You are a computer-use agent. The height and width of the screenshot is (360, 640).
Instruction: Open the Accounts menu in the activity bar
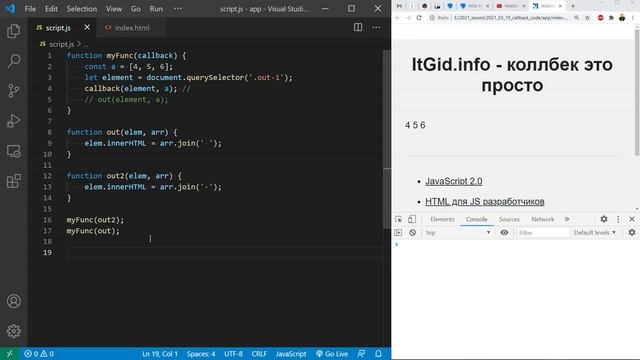click(x=13, y=301)
